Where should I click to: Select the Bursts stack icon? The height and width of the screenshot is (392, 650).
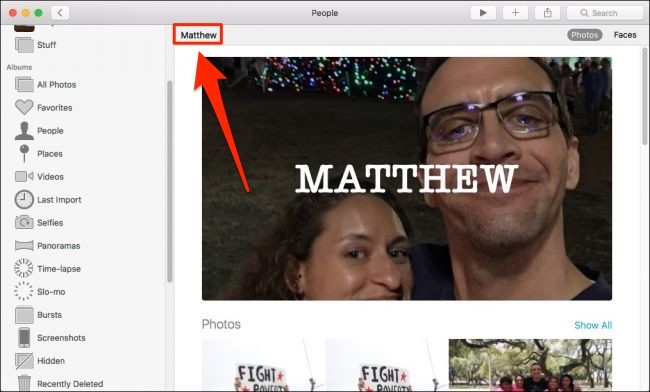pos(24,315)
